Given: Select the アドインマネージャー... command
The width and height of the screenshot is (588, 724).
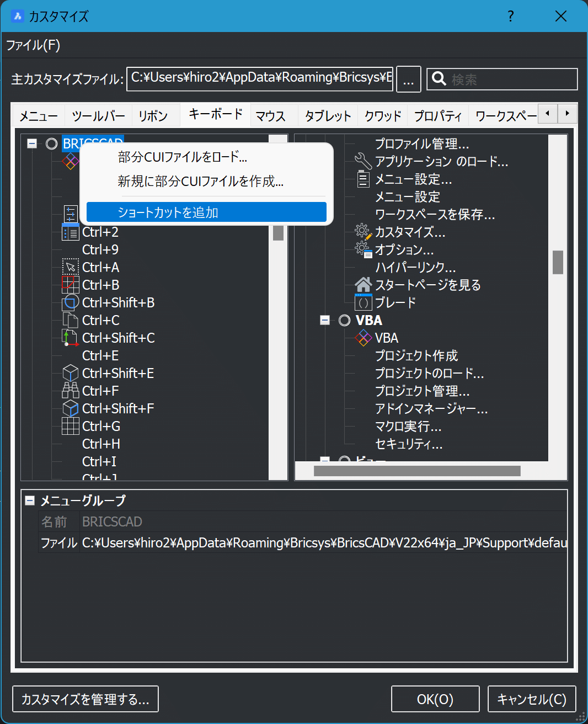Looking at the screenshot, I should [x=431, y=408].
